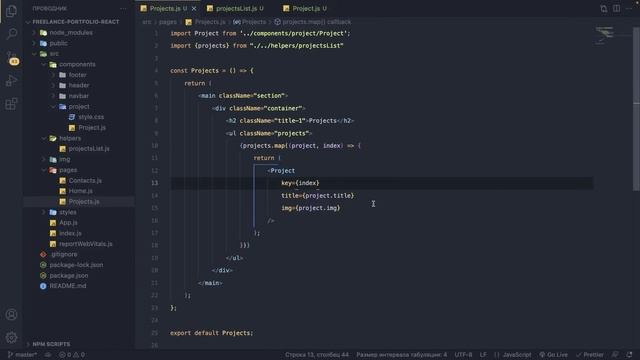This screenshot has width=640, height=360.
Task: Click the Go Live server button
Action: tap(553, 355)
